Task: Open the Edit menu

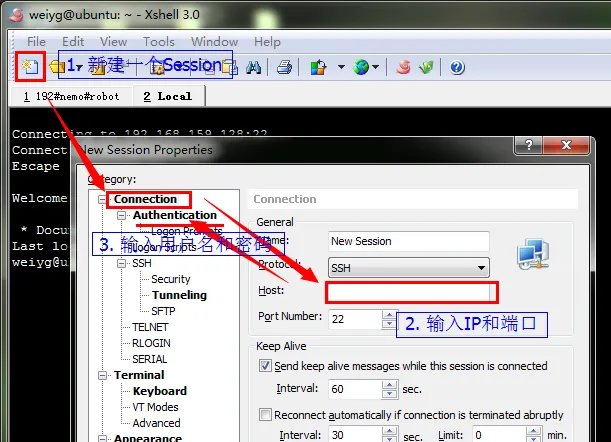Action: [73, 42]
